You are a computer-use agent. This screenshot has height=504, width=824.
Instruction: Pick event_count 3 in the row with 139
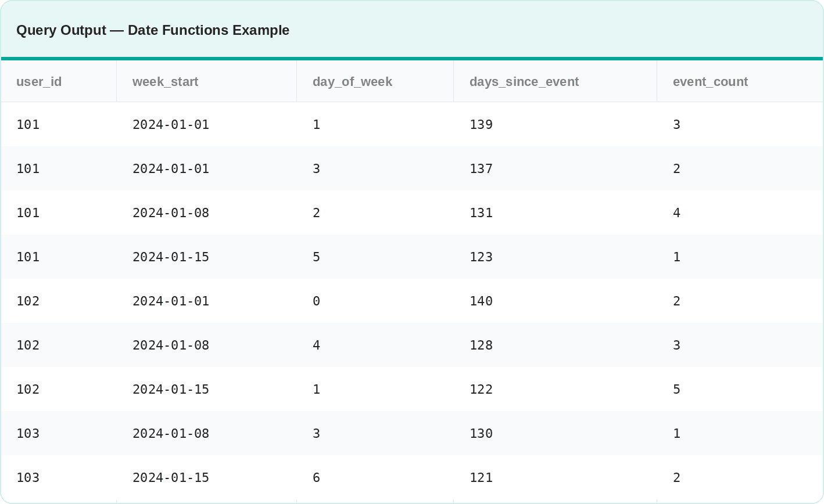[676, 124]
